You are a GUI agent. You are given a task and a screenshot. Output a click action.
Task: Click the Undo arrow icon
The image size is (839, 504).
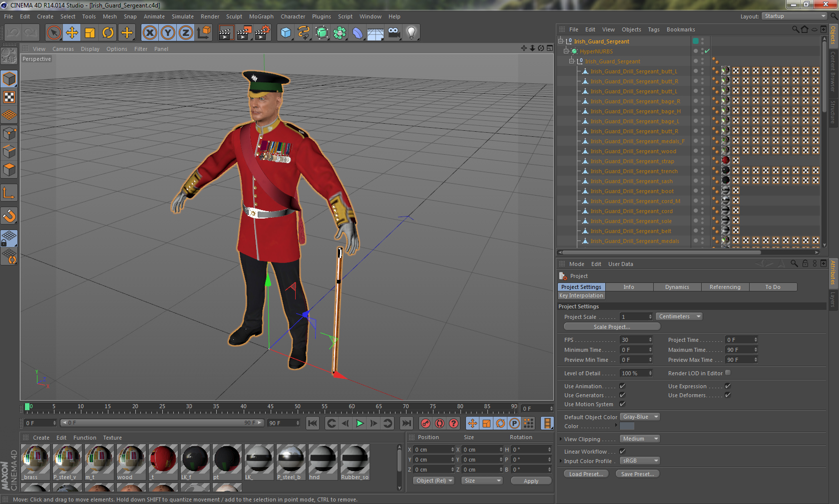point(13,33)
